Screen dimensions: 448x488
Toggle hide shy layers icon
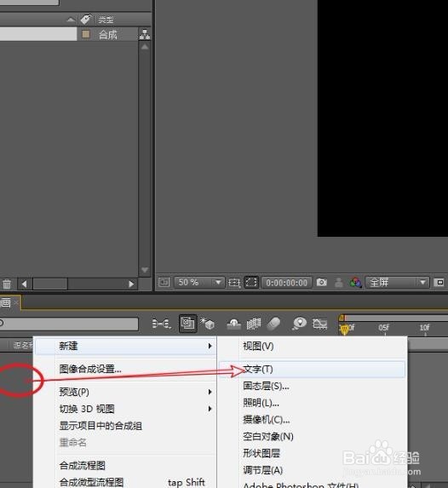[x=234, y=324]
